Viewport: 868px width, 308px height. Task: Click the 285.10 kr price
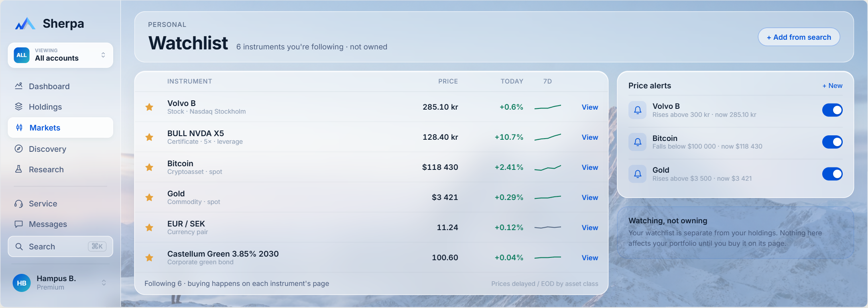[440, 107]
